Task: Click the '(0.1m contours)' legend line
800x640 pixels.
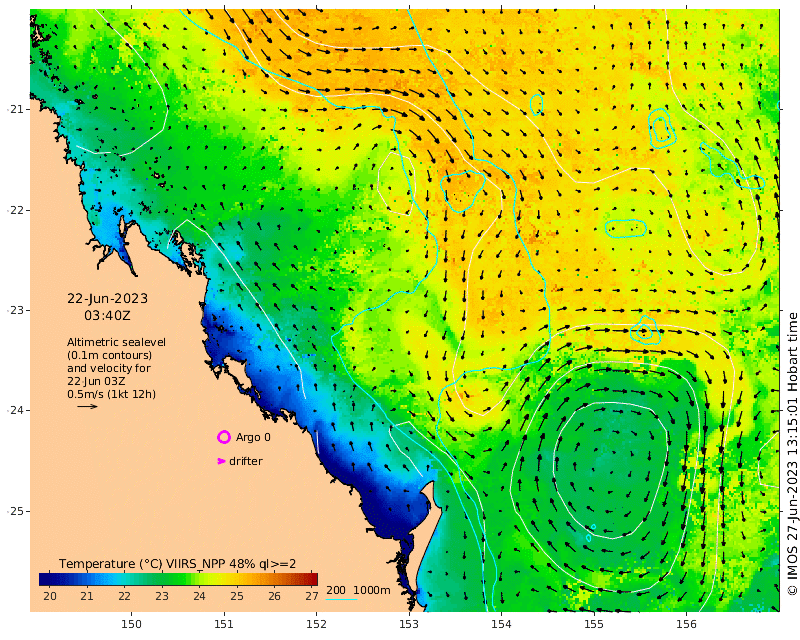Action: [x=109, y=355]
